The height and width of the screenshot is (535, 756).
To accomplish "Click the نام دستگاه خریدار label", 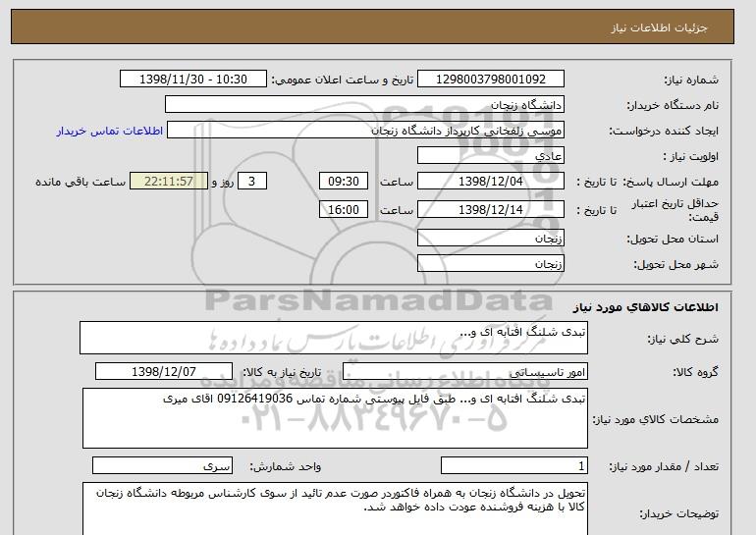I will pyautogui.click(x=673, y=105).
